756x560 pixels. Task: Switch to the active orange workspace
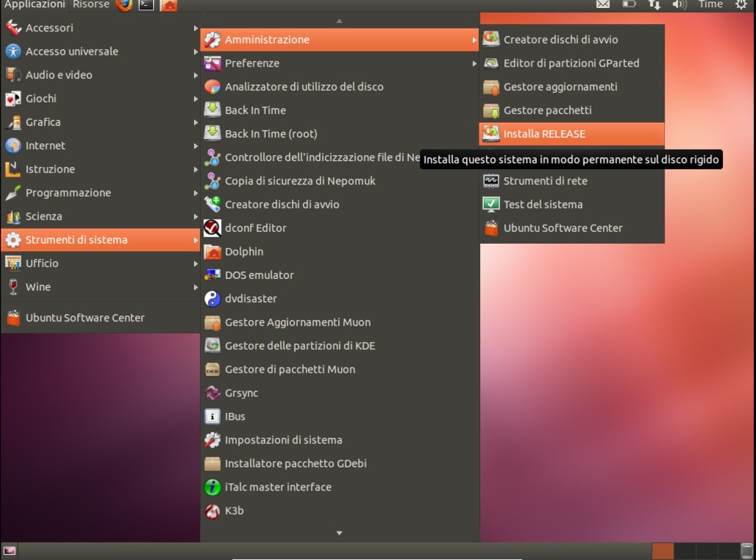point(662,550)
